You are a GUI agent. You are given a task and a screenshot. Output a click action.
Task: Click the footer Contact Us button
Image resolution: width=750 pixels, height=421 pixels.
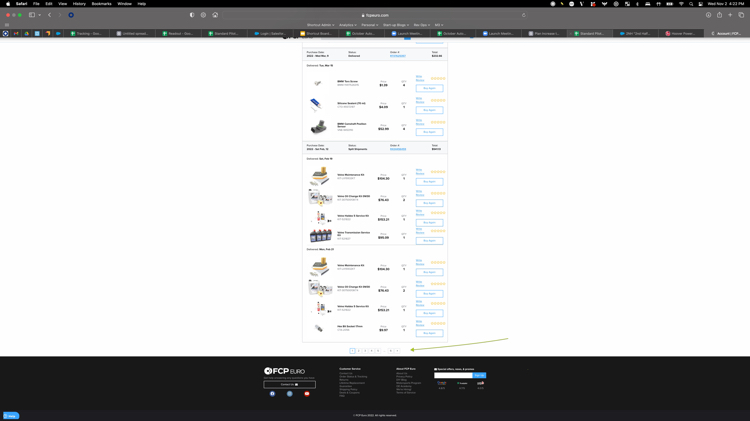(289, 384)
